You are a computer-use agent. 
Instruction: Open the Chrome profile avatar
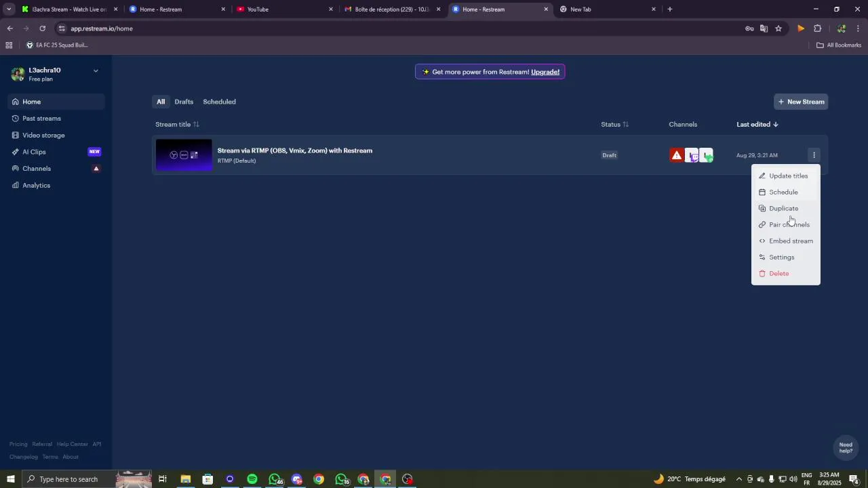pyautogui.click(x=842, y=28)
